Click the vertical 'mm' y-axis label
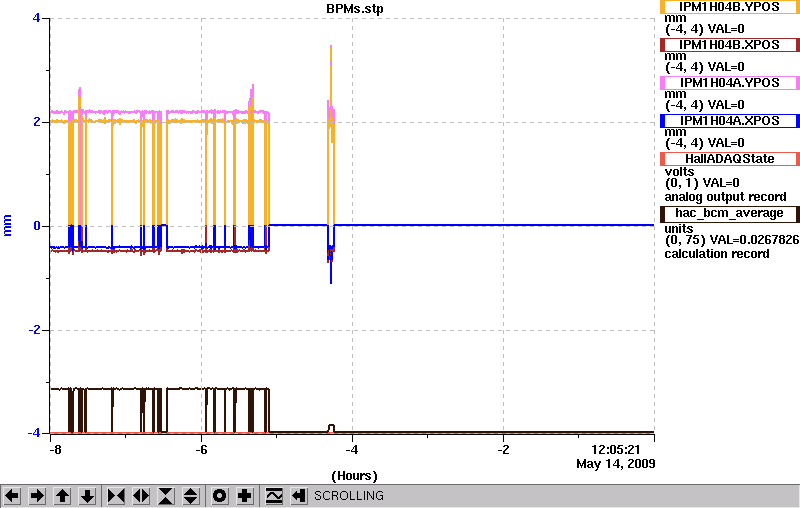Image resolution: width=800 pixels, height=508 pixels. [7, 225]
